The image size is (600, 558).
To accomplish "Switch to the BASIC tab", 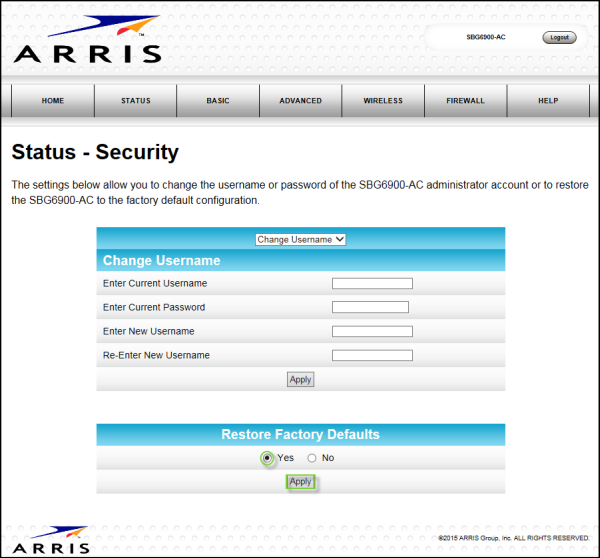I will [x=218, y=101].
